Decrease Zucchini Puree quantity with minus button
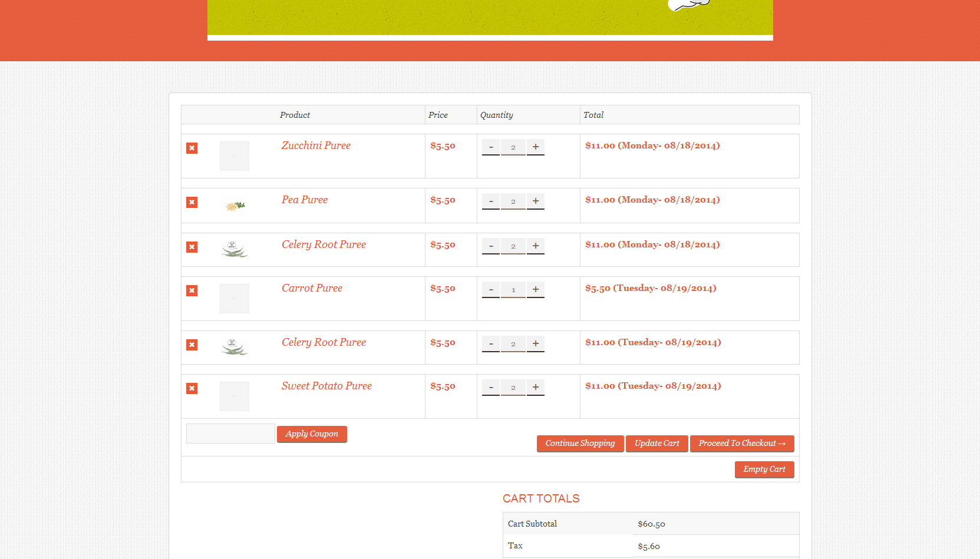The image size is (980, 559). (x=491, y=147)
